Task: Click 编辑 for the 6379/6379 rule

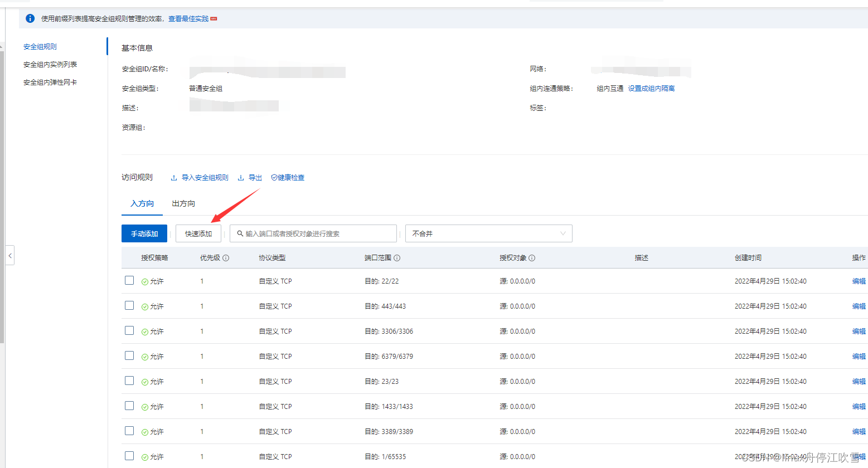Action: 859,357
